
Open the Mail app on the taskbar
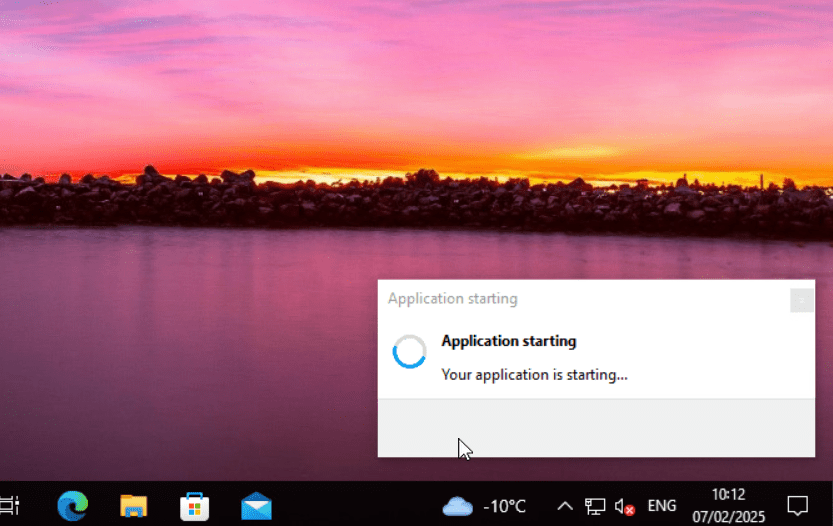coord(256,505)
